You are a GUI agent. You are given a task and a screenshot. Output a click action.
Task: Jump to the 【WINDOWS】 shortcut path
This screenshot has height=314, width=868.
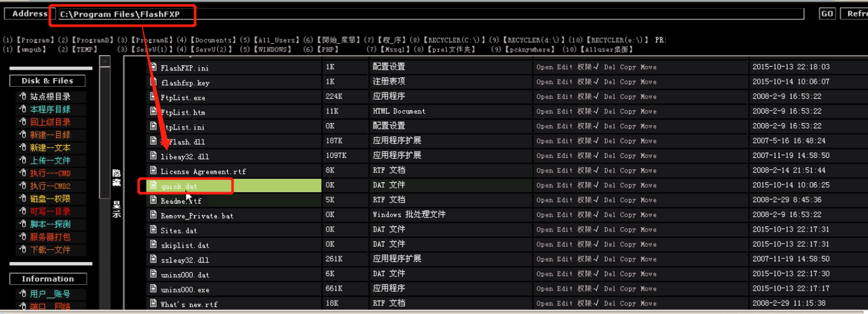click(x=272, y=49)
